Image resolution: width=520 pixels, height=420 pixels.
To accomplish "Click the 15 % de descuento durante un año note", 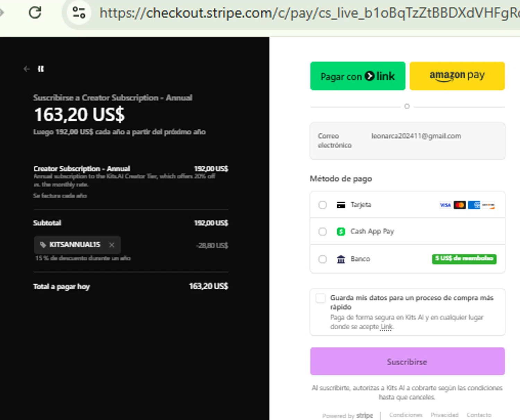I will point(83,258).
